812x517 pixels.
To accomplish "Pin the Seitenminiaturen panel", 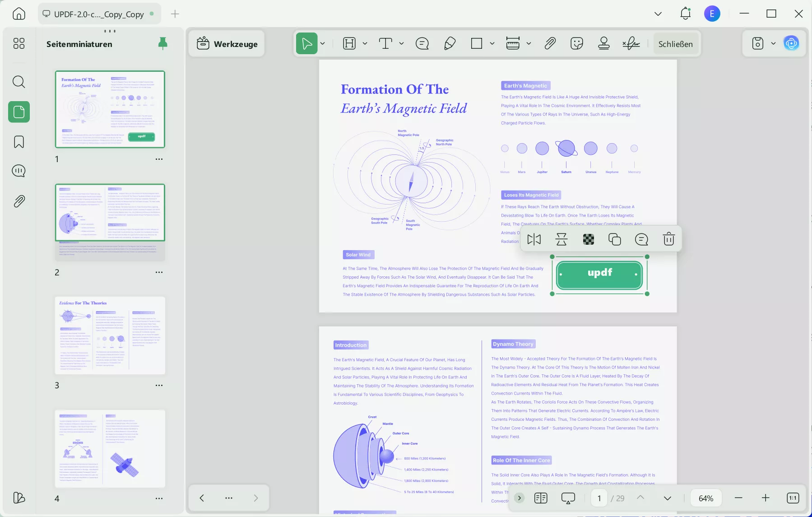I will [162, 43].
